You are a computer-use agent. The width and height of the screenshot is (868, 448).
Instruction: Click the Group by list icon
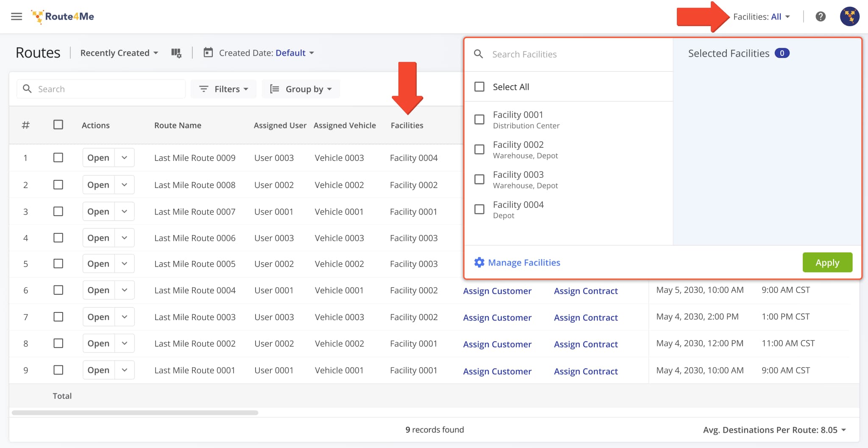275,89
